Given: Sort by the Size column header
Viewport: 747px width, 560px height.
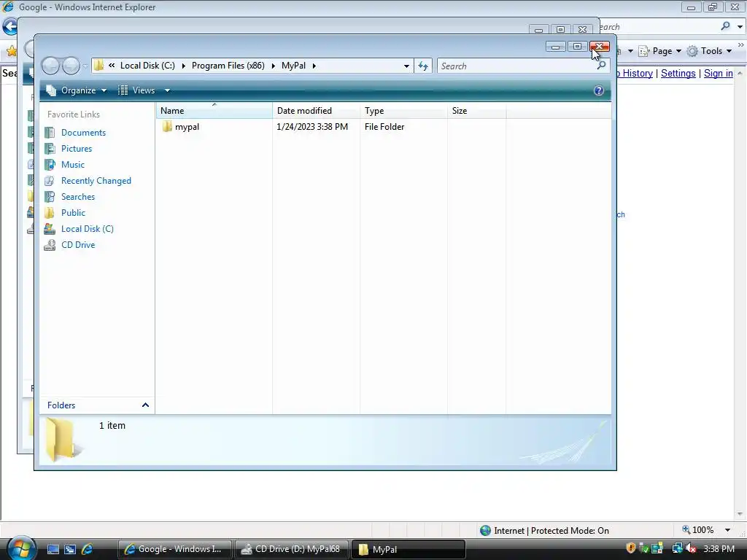Looking at the screenshot, I should click(477, 111).
